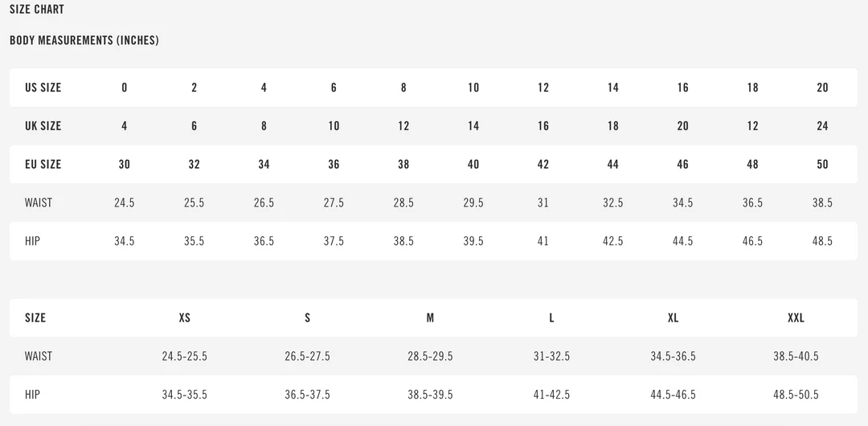868x426 pixels.
Task: Select EU size 50 cell
Action: 822,165
